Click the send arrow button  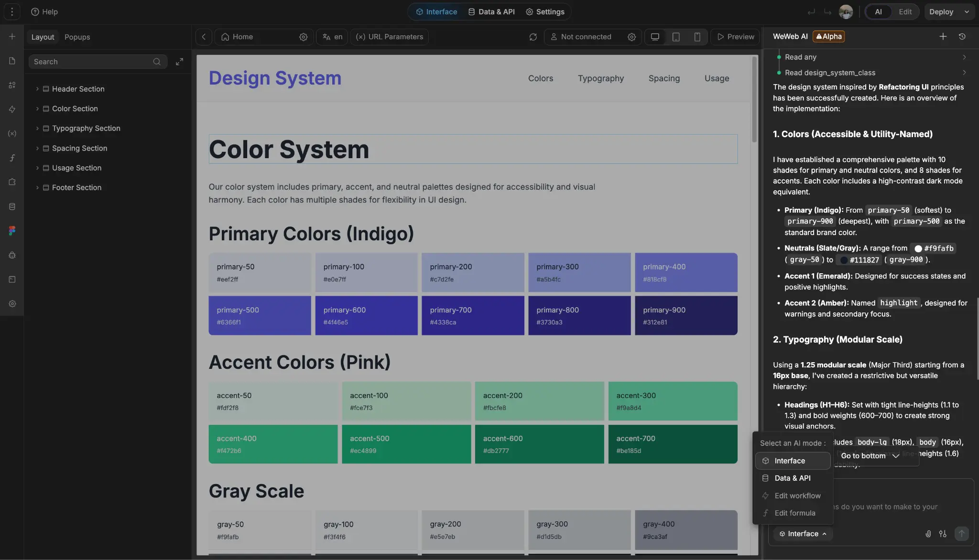961,534
